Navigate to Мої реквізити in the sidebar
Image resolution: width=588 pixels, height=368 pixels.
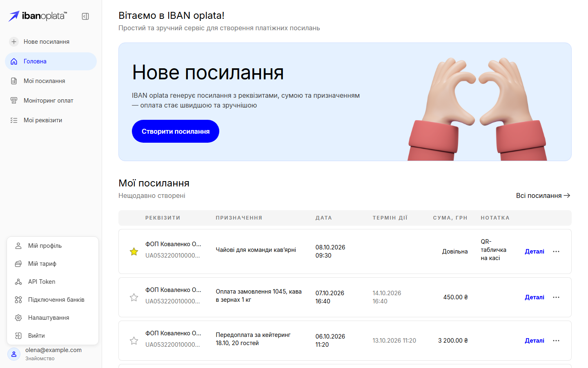(x=51, y=120)
